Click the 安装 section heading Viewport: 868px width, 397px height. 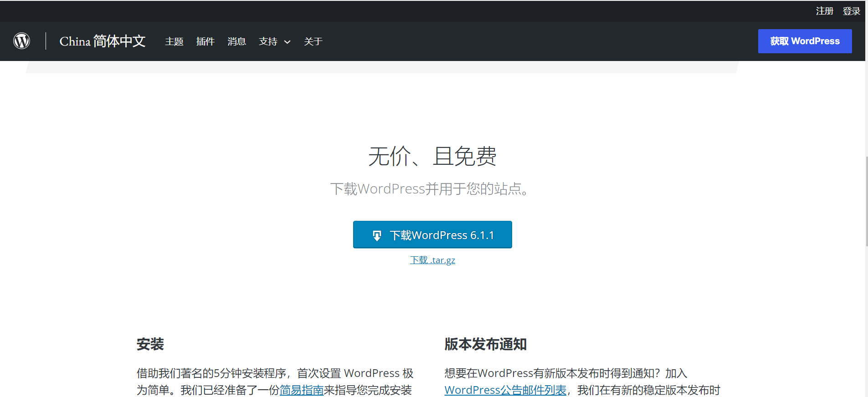coord(150,344)
